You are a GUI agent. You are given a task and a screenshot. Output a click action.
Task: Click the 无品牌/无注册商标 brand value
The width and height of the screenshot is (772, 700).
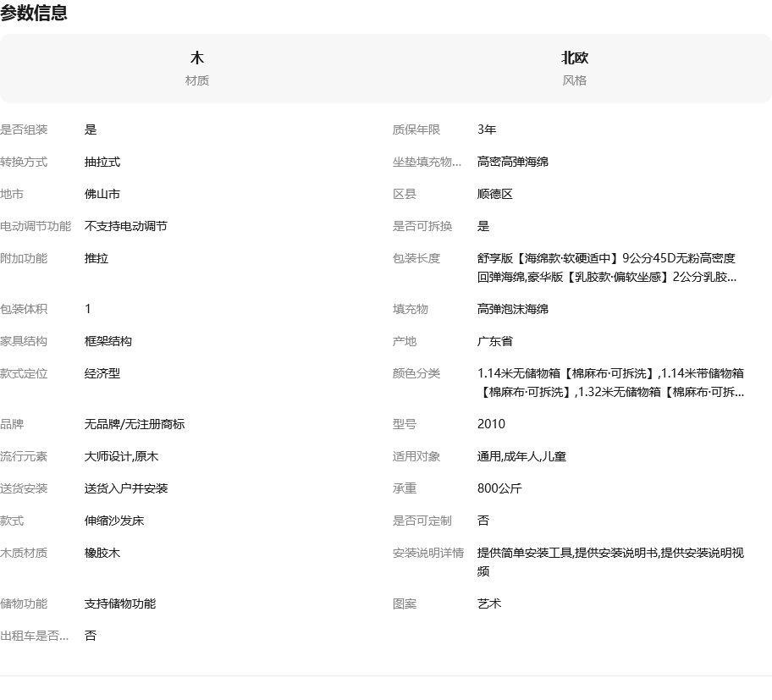(135, 424)
